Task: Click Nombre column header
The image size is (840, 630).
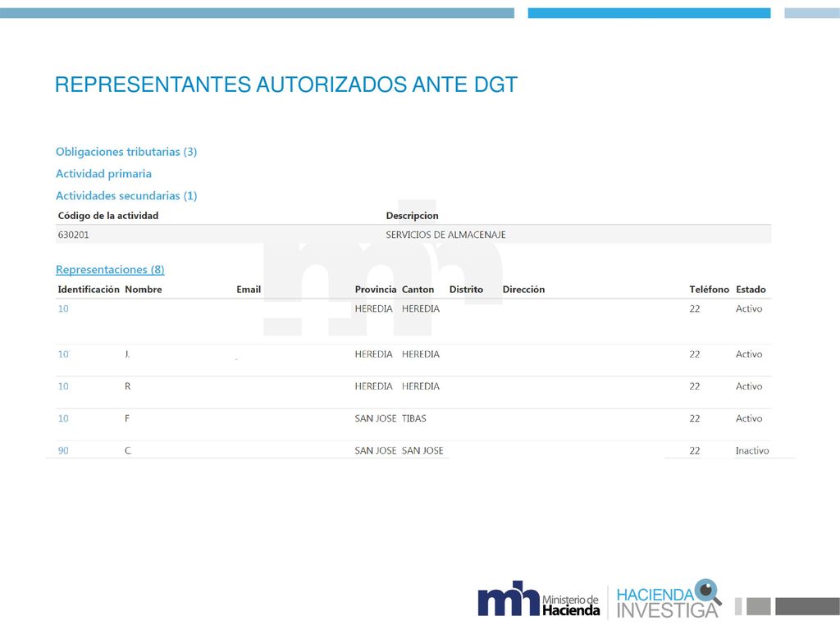Action: pos(144,290)
